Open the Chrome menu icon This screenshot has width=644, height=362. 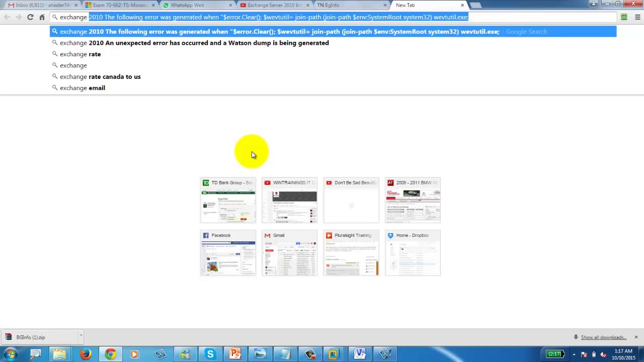coord(637,17)
